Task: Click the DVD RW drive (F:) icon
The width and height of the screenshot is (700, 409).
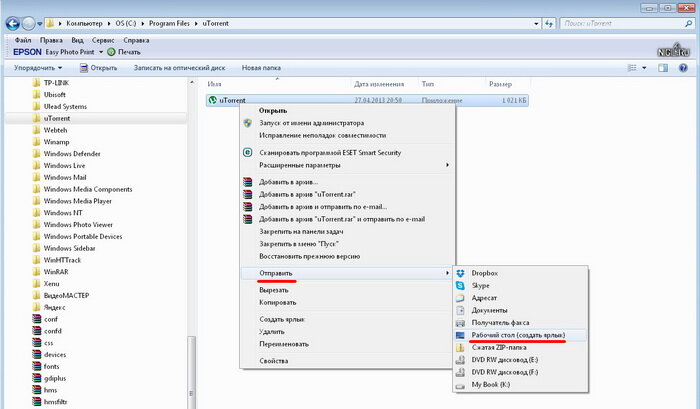Action: (x=460, y=372)
